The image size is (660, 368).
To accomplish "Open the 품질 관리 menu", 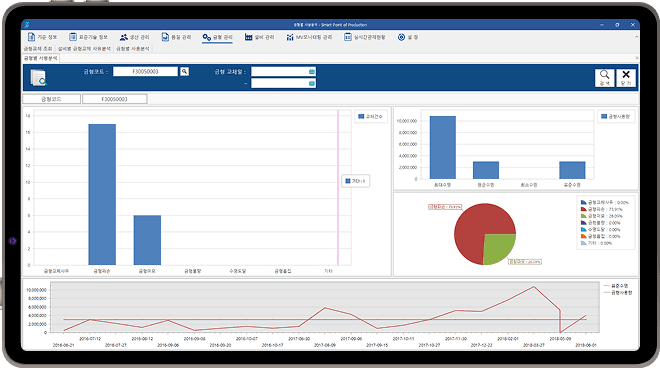I will (176, 37).
